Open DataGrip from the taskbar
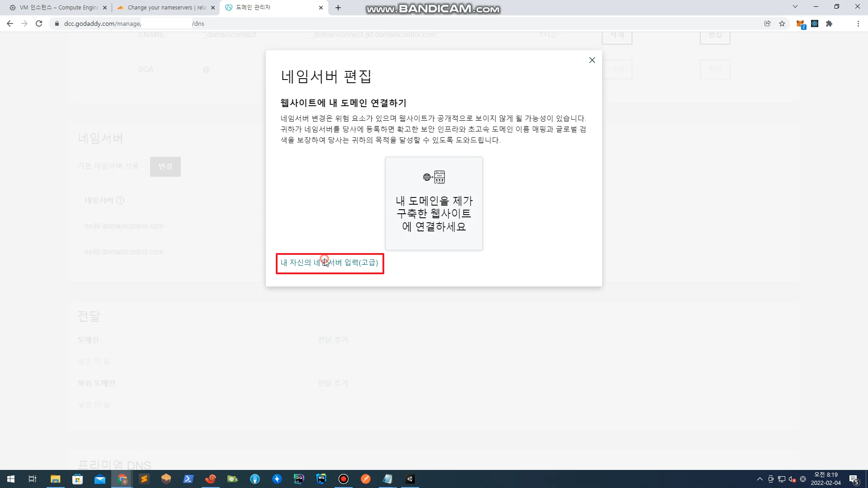868x488 pixels. point(299,479)
